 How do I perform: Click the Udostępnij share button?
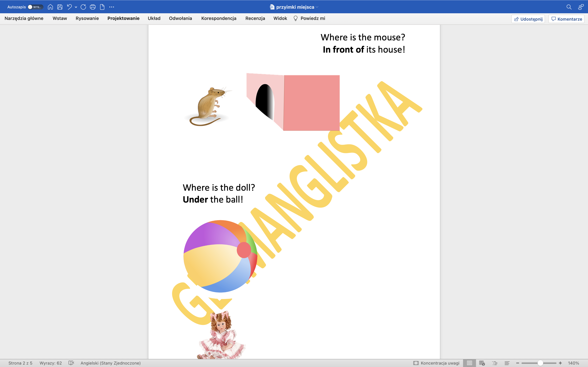click(528, 19)
